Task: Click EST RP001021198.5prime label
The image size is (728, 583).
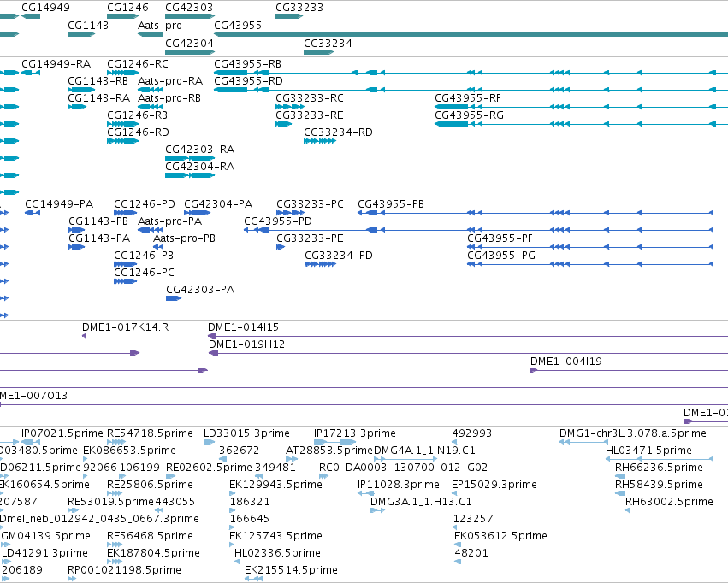Action: click(124, 570)
